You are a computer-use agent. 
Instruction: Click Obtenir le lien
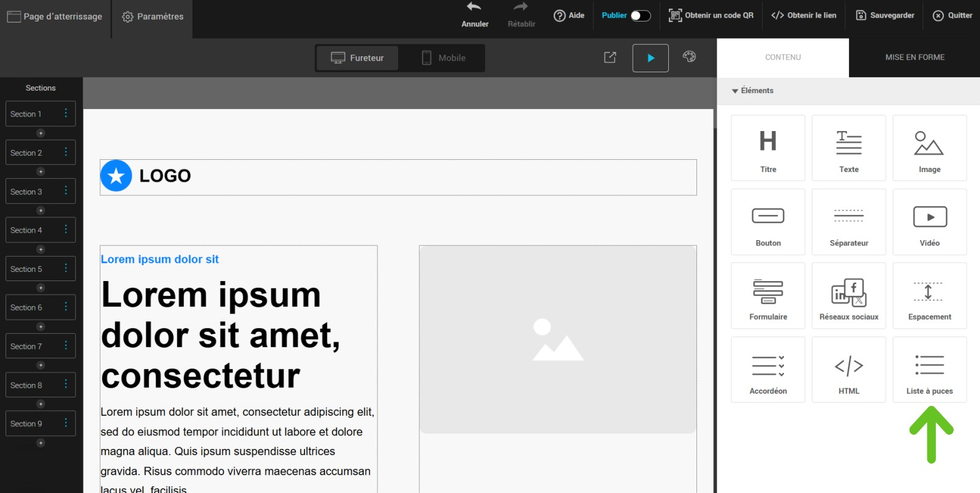804,15
